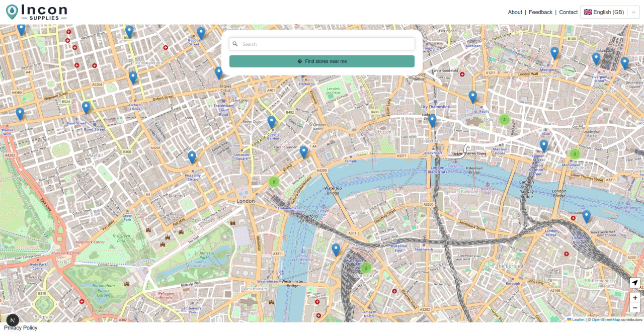Select the store pin at Blackfriars Ludgate
Screen dimensions: 644x333
tap(432, 121)
